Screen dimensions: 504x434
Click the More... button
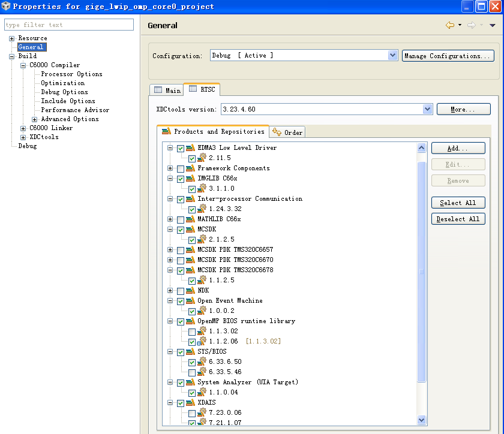(x=463, y=109)
